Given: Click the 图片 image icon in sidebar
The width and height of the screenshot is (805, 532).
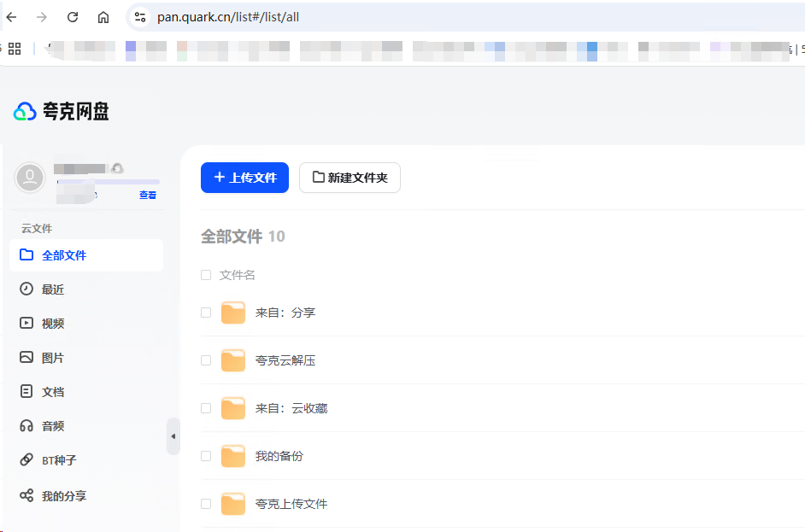Looking at the screenshot, I should click(26, 358).
